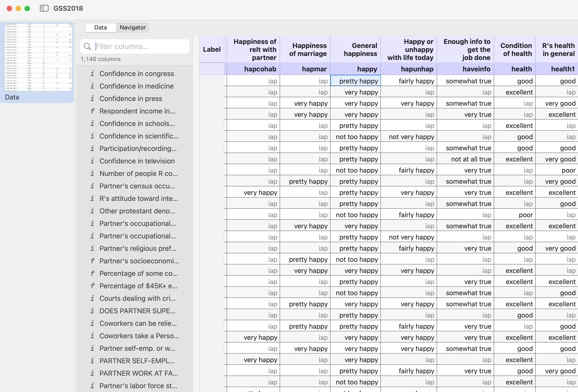
Task: Click type icon beside Courts dealing with crime
Action: tap(92, 298)
